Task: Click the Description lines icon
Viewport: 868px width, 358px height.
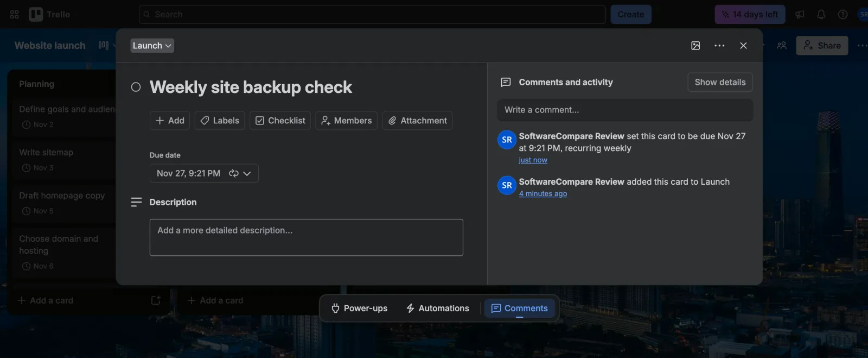Action: click(x=136, y=202)
